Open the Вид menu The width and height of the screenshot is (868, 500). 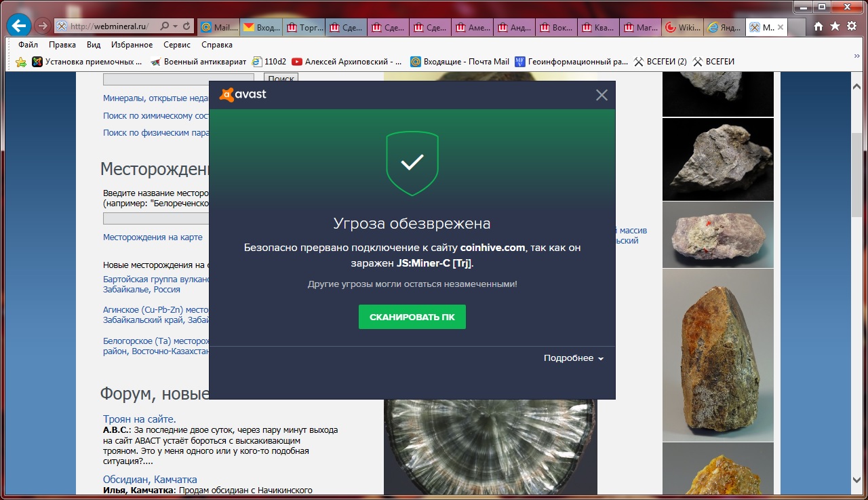point(94,45)
